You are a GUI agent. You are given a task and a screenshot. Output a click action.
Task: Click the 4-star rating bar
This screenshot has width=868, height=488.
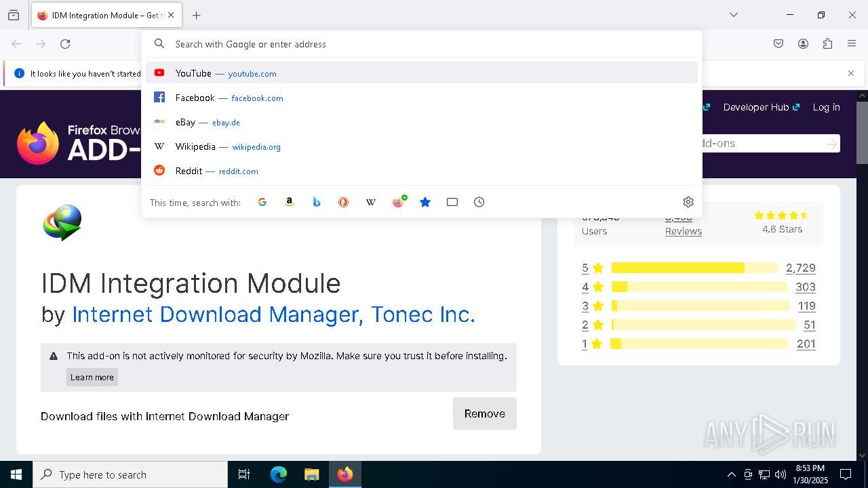click(699, 287)
